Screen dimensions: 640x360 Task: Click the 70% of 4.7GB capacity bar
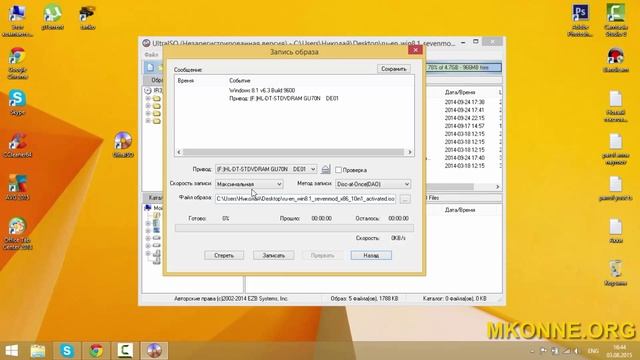tap(464, 68)
